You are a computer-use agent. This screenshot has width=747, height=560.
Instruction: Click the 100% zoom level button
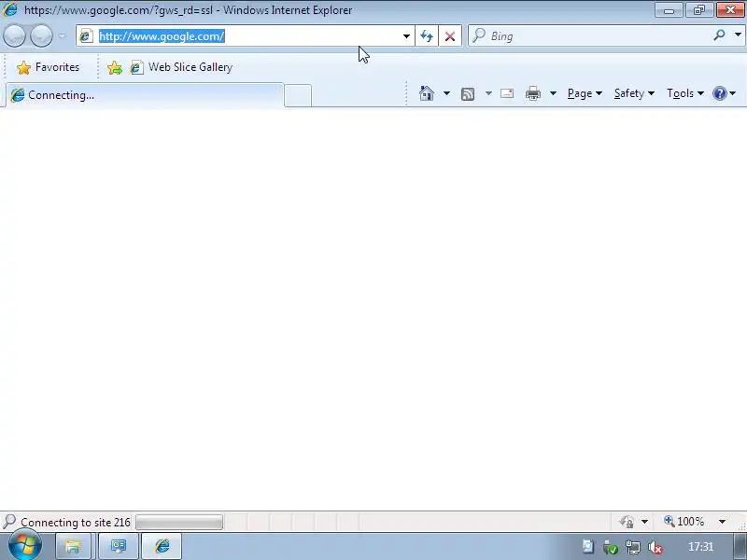[684, 522]
